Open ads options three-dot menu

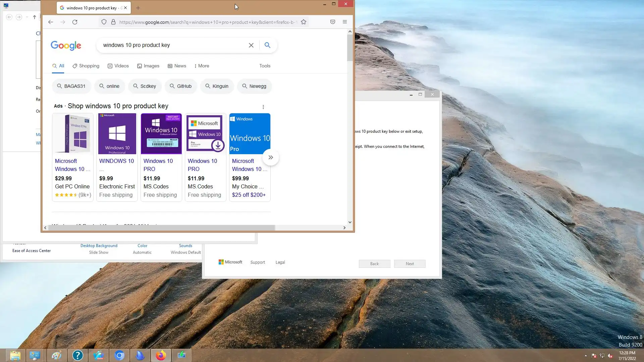point(263,107)
